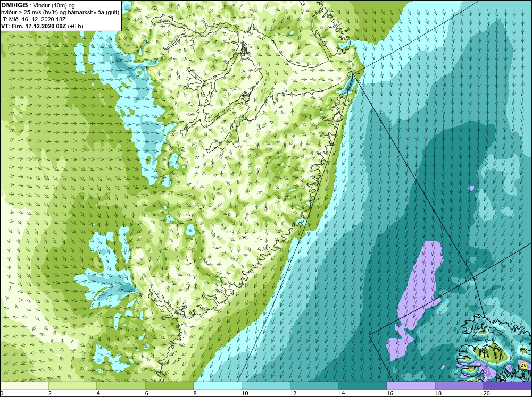This screenshot has width=532, height=397.
Task: Click the medium purple 18–20 m/s legend swatch
Action: [460, 385]
